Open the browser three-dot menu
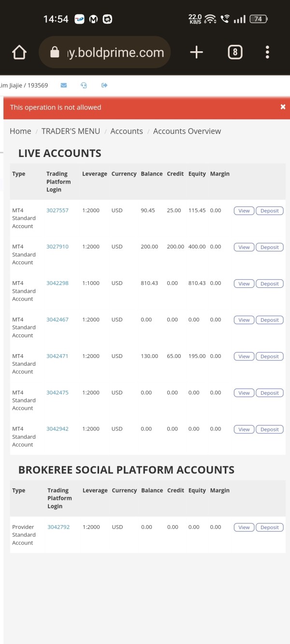The height and width of the screenshot is (644, 290). (267, 52)
